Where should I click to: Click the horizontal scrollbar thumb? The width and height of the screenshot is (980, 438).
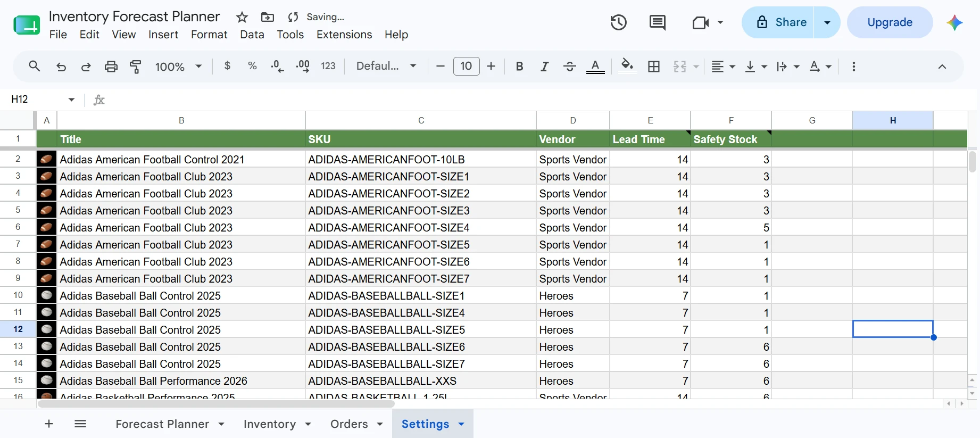216,403
